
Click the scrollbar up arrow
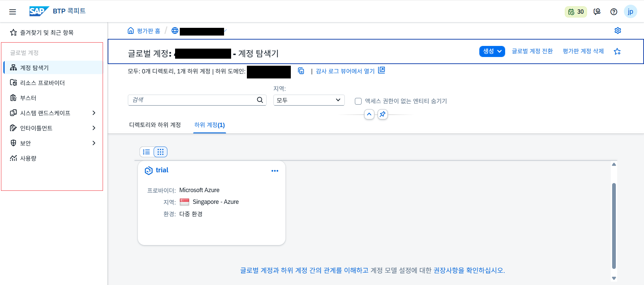click(614, 164)
